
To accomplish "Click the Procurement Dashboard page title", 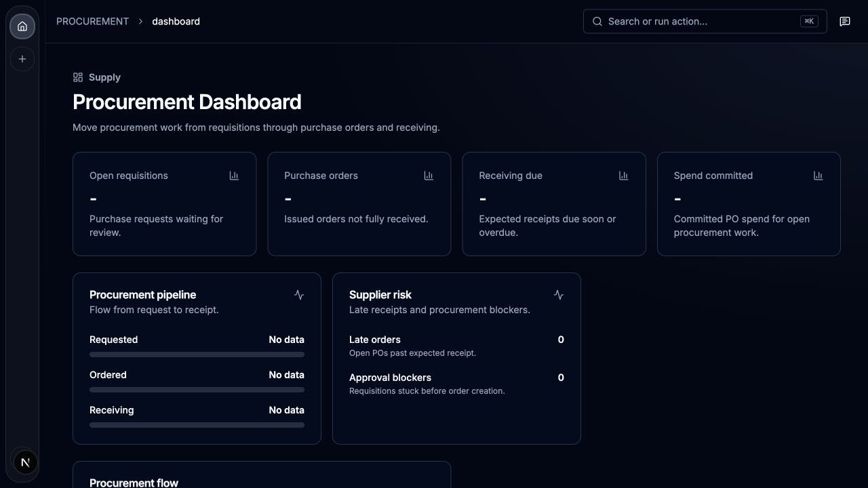I will [x=186, y=102].
